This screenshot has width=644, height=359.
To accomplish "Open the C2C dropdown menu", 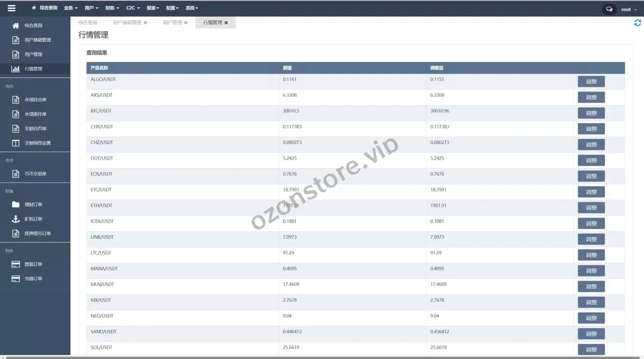I will point(133,8).
